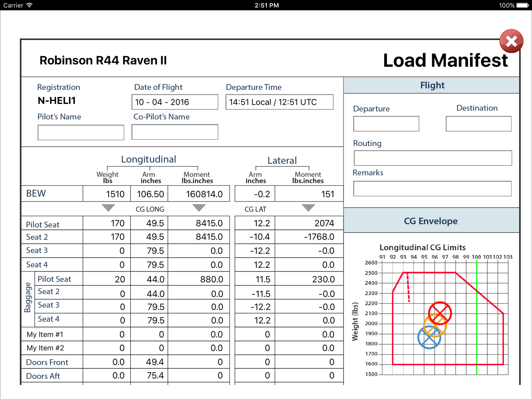Screen dimensions: 532x399
Task: Select the orange CG marker on envelope chart
Action: tap(435, 326)
